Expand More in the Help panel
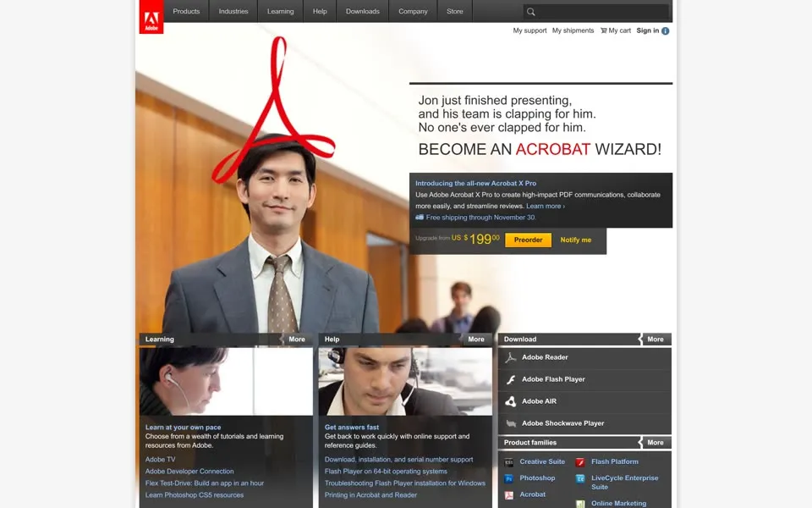812x508 pixels. pyautogui.click(x=476, y=339)
